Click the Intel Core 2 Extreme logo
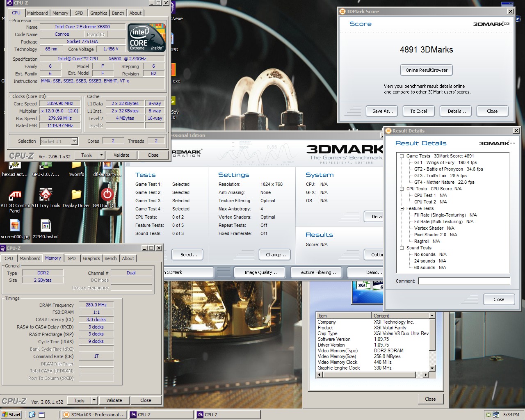The height and width of the screenshot is (420, 525). pyautogui.click(x=146, y=38)
